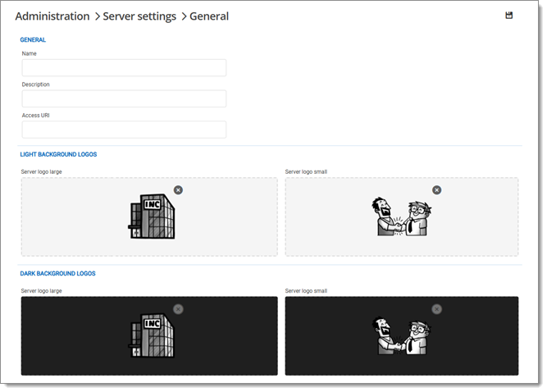Screen dimensions: 547x392
Task: Click the save icon in the header
Action: (509, 16)
